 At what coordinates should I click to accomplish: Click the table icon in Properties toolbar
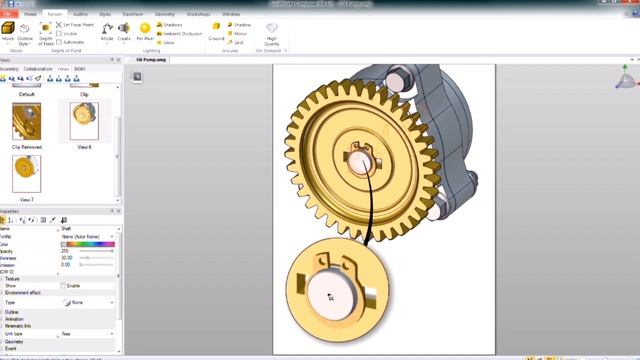[43, 220]
